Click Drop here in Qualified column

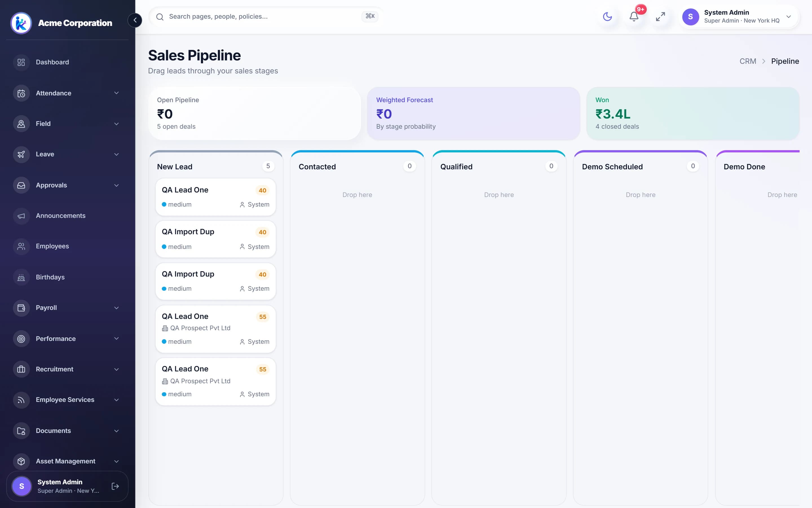pyautogui.click(x=498, y=195)
